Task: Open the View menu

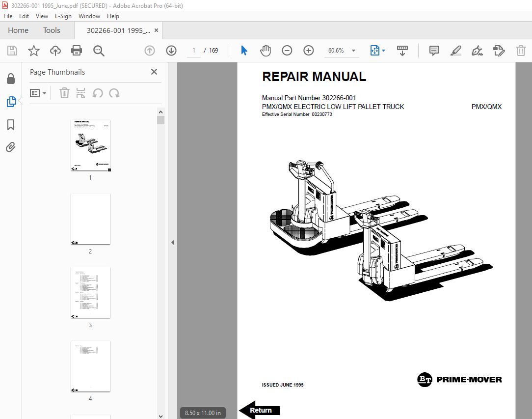Action: point(42,16)
